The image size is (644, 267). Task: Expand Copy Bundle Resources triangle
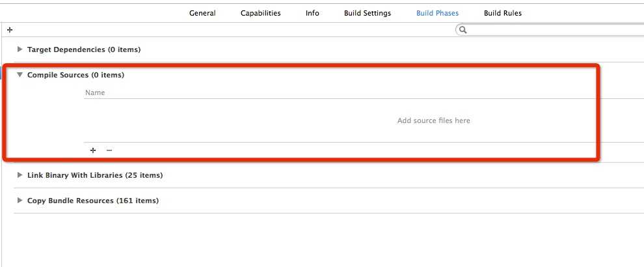click(x=20, y=201)
